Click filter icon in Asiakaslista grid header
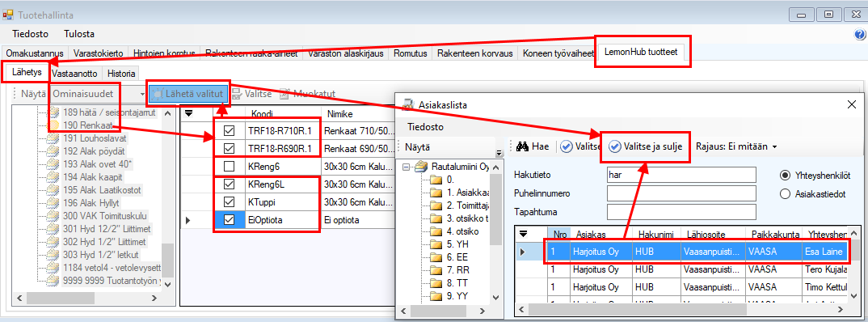Image resolution: width=868 pixels, height=322 pixels. [523, 233]
